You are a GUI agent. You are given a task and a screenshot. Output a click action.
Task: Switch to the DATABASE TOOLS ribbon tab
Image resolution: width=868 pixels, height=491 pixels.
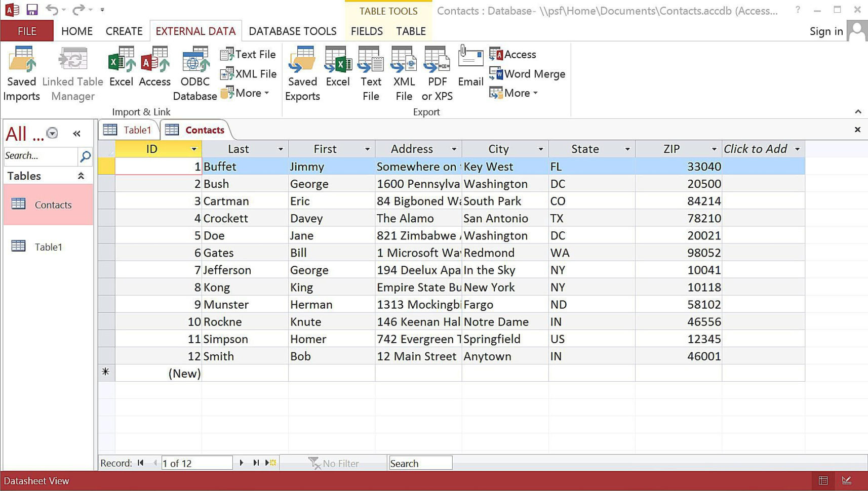(x=292, y=31)
